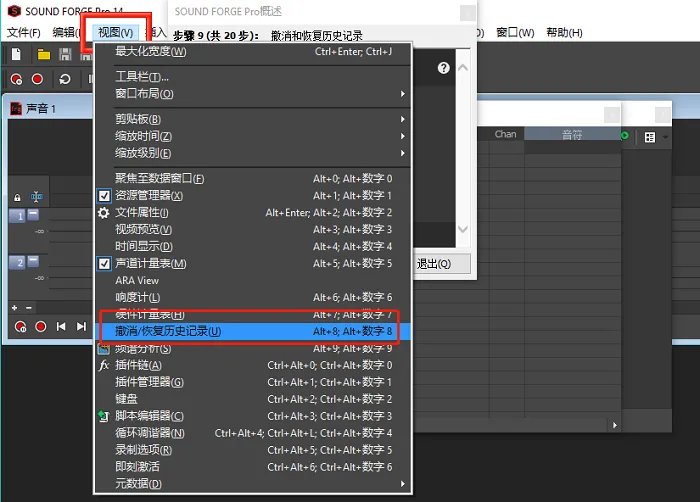Image resolution: width=700 pixels, height=502 pixels.
Task: Click the right scroll arrow under the right panel table
Action: pos(615,425)
